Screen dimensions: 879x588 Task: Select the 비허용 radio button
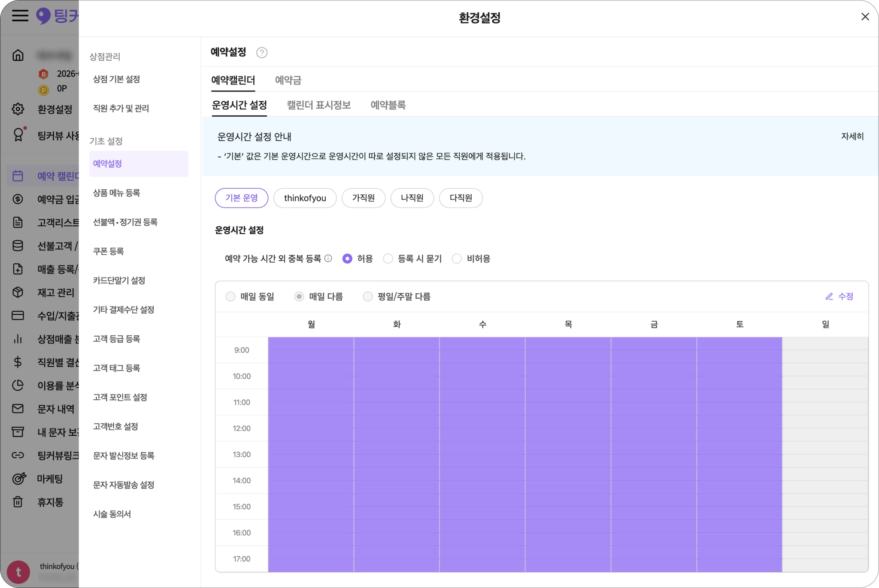[457, 259]
